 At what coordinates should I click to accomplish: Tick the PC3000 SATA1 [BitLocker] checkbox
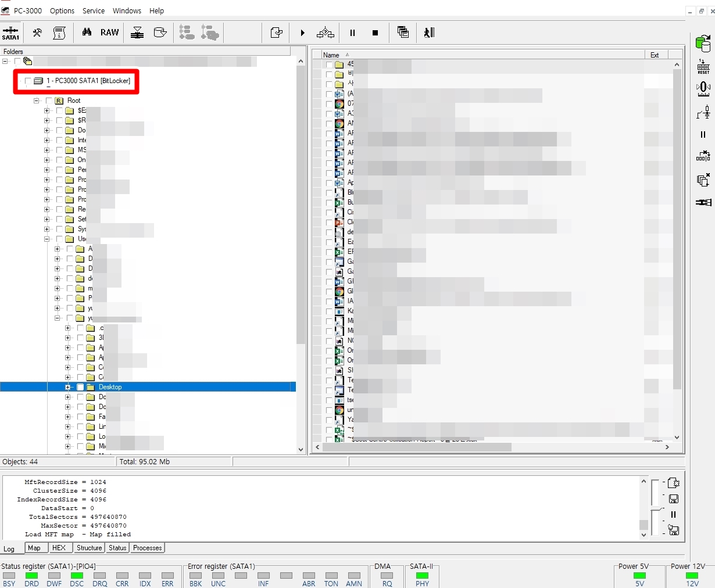pos(28,81)
